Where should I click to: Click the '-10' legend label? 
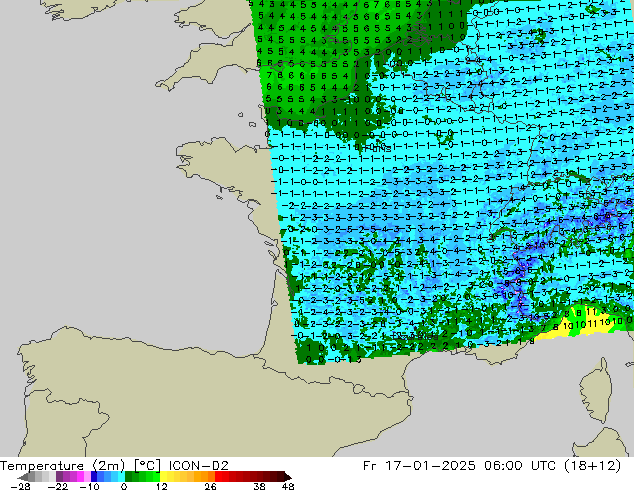point(89,486)
